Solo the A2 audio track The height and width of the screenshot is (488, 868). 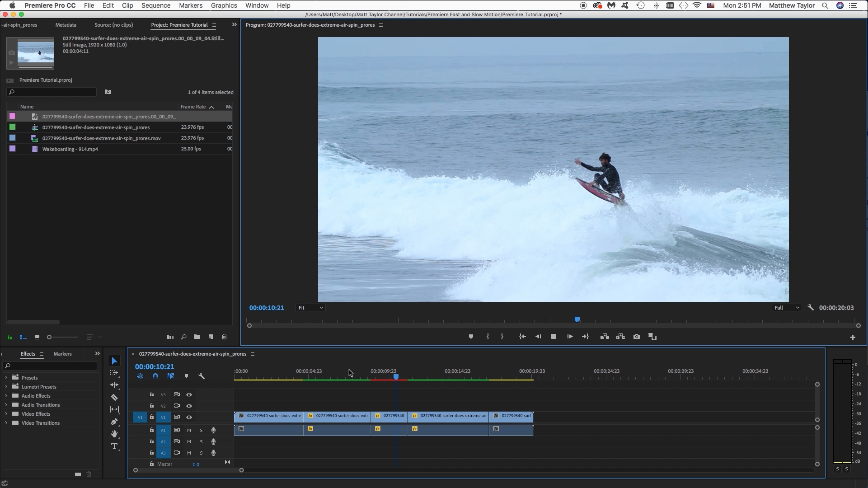click(202, 441)
